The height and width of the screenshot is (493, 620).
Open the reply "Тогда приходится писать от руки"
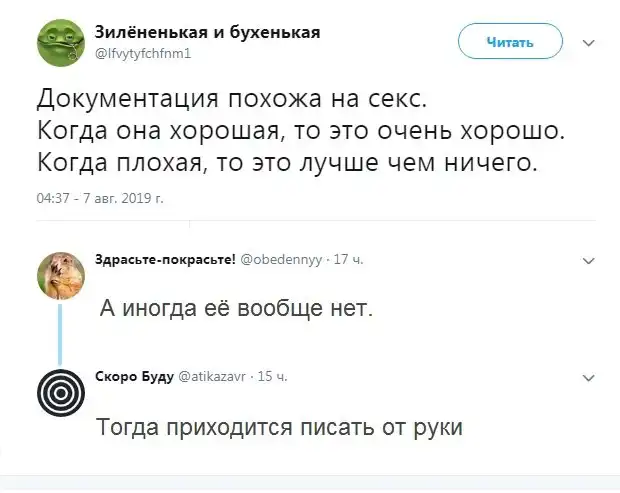(280, 427)
